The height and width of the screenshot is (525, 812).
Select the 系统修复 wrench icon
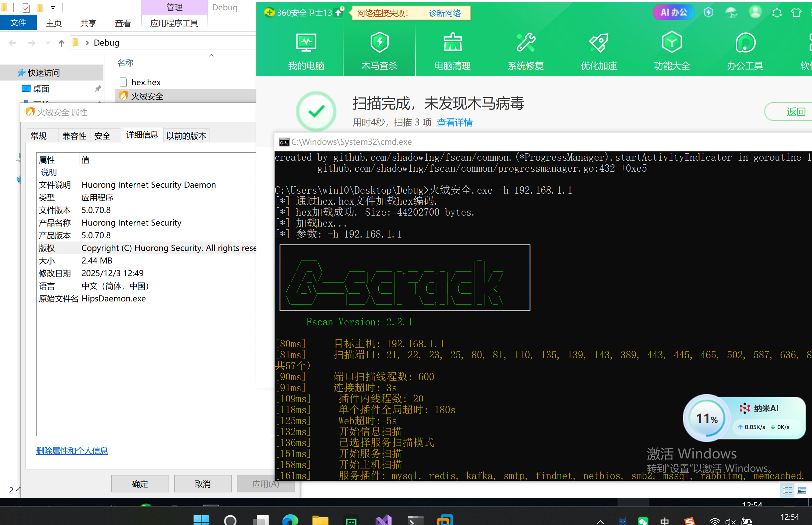(525, 43)
